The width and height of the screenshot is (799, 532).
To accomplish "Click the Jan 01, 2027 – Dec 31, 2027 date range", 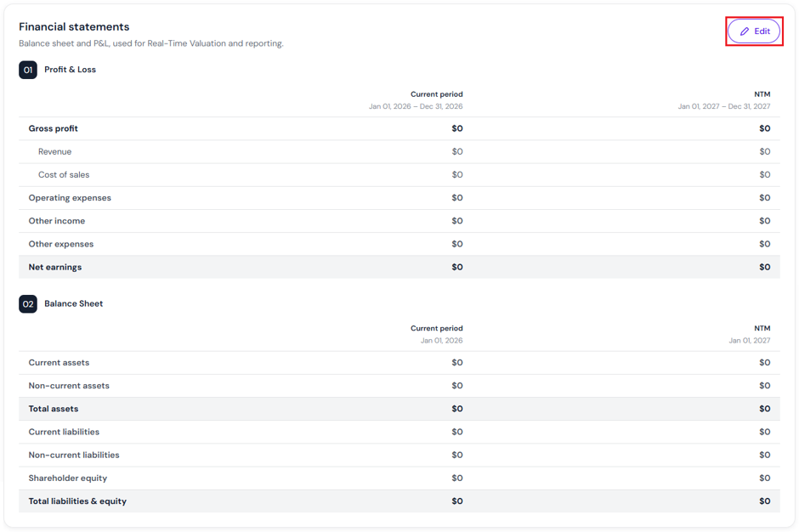I will pos(724,106).
